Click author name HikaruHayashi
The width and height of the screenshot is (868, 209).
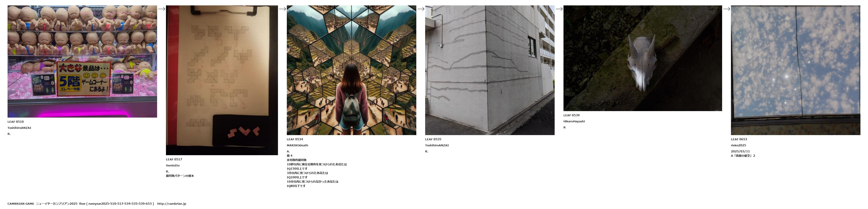pos(574,121)
